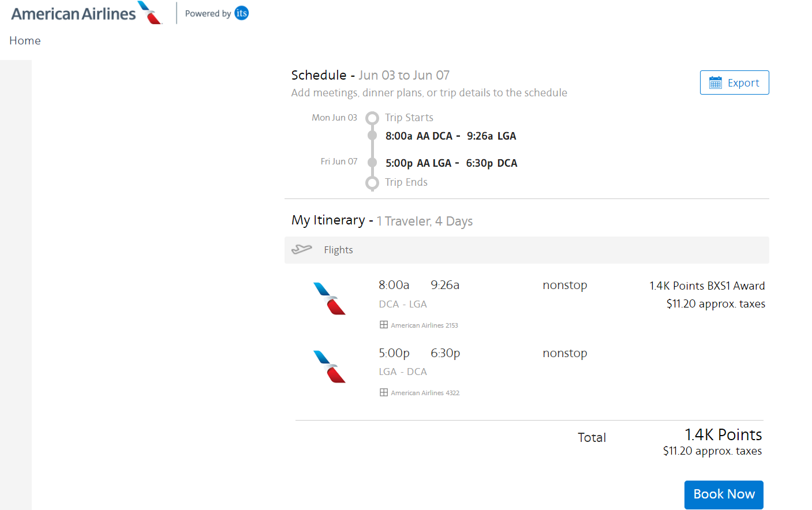Click 'American Airlines 2153' flight number
Image resolution: width=812 pixels, height=510 pixels.
(x=424, y=325)
